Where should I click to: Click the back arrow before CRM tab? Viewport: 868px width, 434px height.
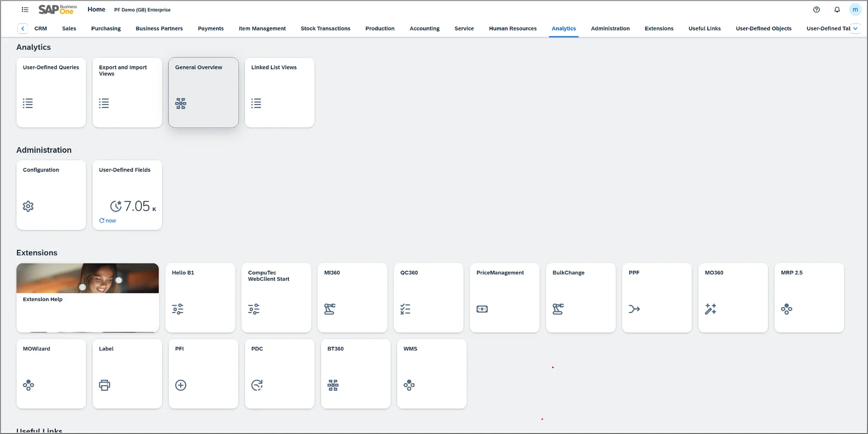pos(23,29)
